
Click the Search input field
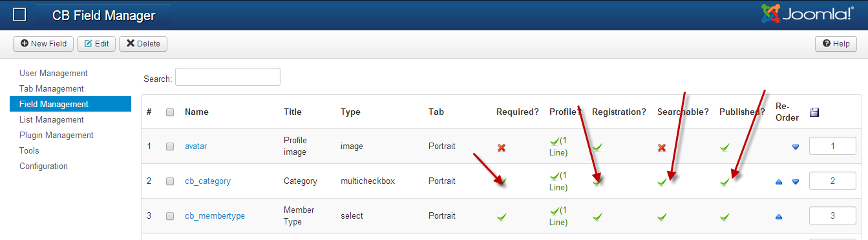click(x=228, y=77)
